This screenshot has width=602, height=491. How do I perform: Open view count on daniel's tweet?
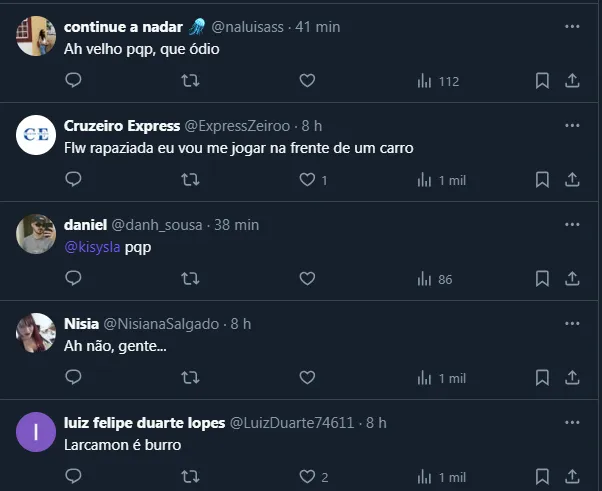tap(435, 279)
